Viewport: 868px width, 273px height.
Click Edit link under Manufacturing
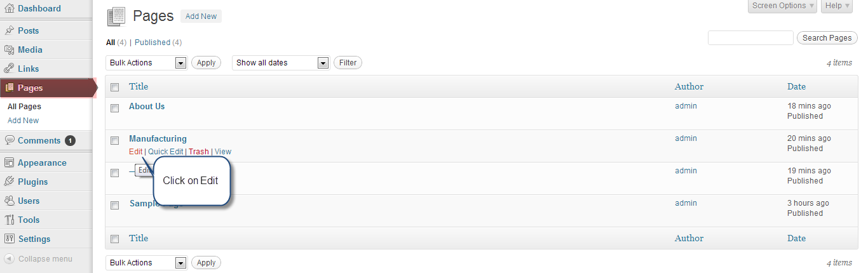point(135,152)
